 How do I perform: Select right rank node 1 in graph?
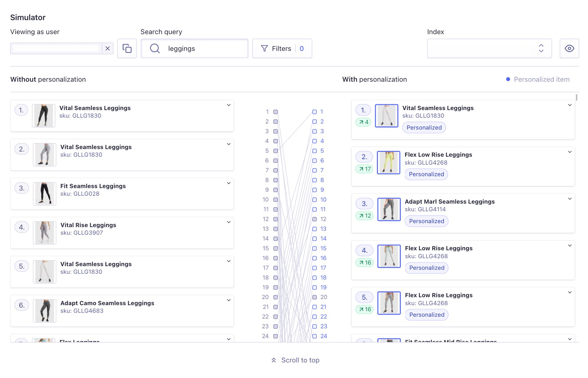tap(315, 112)
